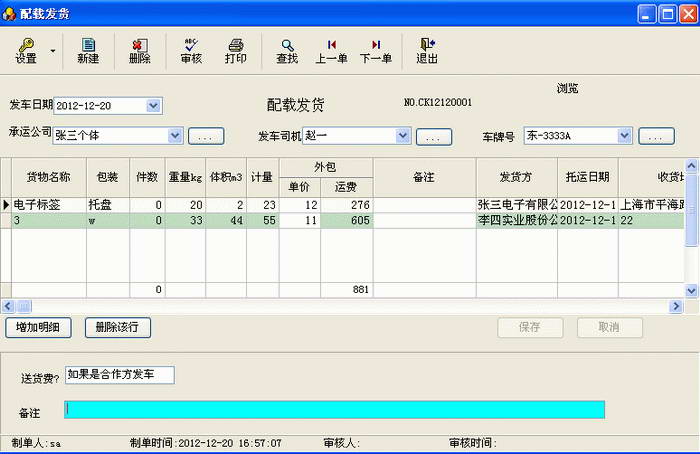The image size is (700, 454).
Task: Click the 货物名称 column header
Action: pos(49,177)
